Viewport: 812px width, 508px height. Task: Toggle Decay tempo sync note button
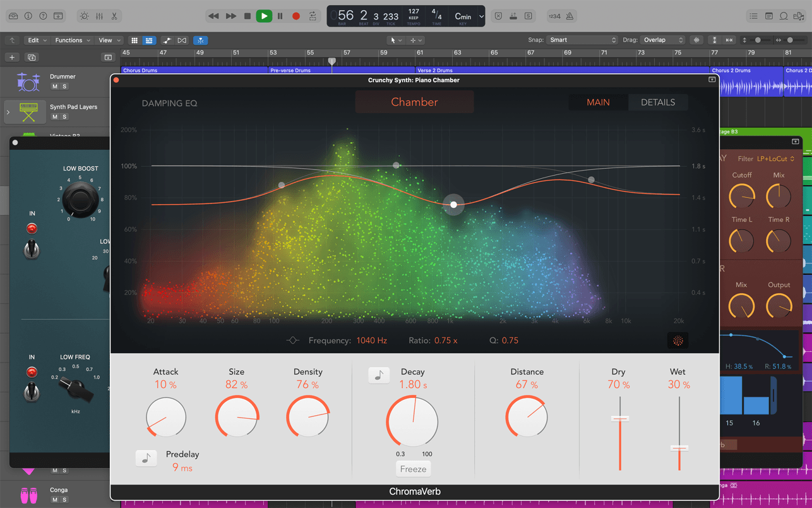point(379,375)
